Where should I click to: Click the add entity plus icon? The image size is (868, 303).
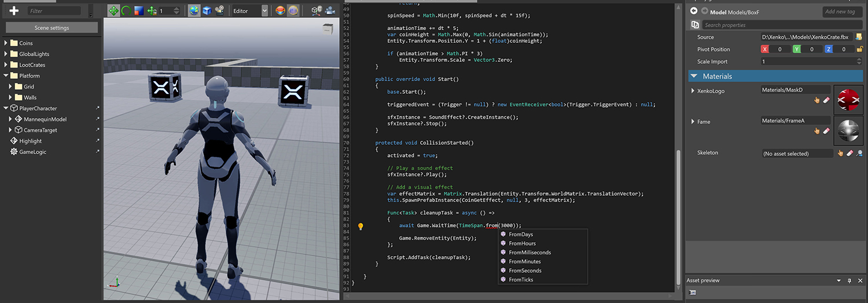(x=14, y=11)
